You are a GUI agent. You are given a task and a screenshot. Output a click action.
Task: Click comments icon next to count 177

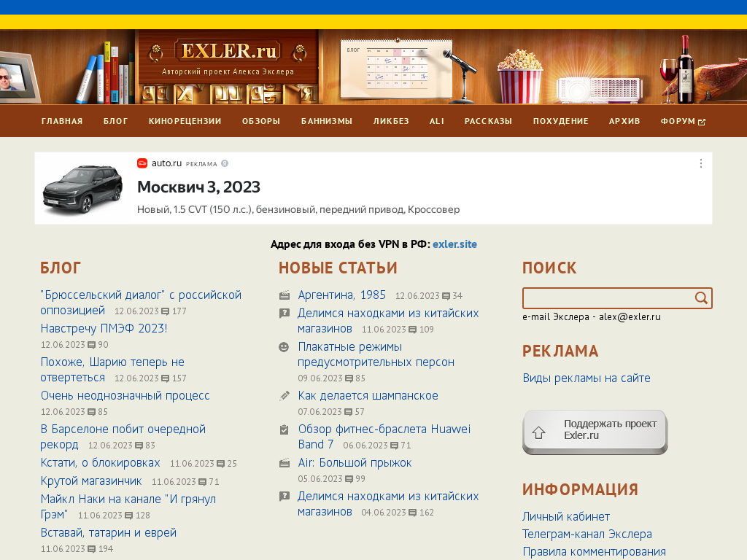click(166, 311)
